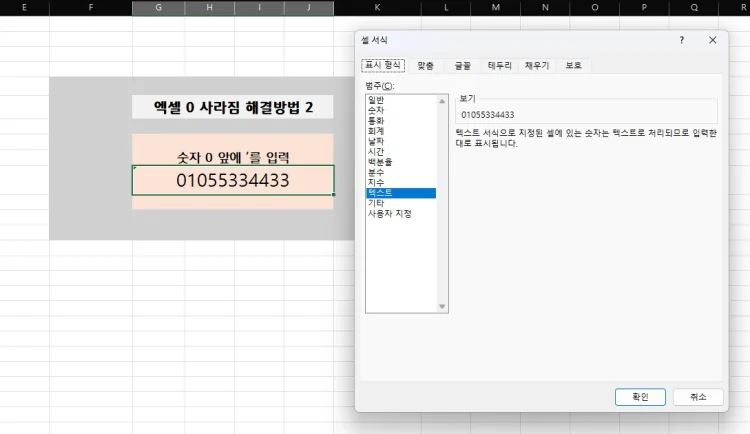Click category list scroll down arrow

(x=442, y=306)
